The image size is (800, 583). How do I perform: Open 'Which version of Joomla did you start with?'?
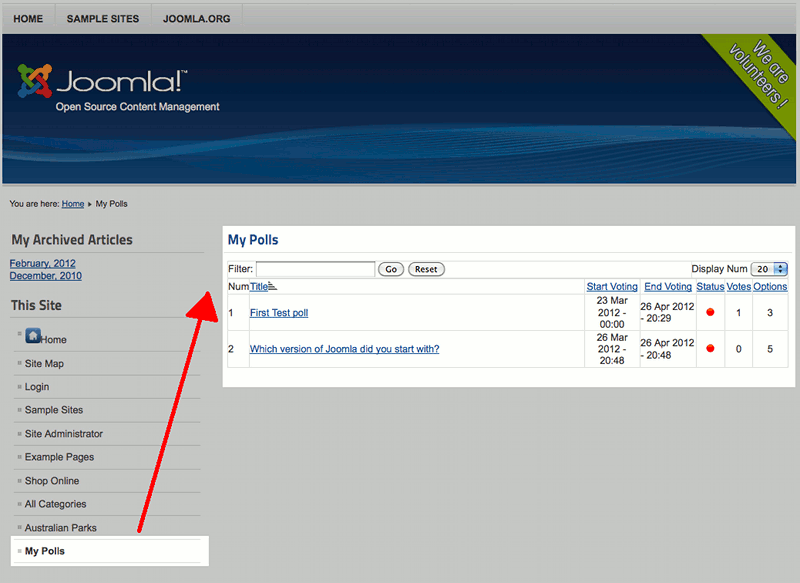point(344,349)
